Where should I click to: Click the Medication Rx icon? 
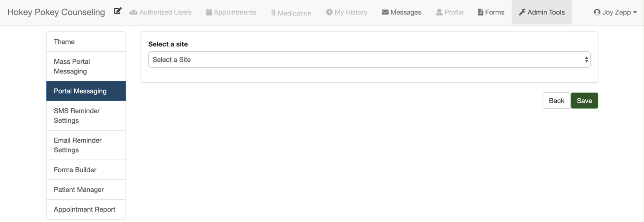pos(273,13)
